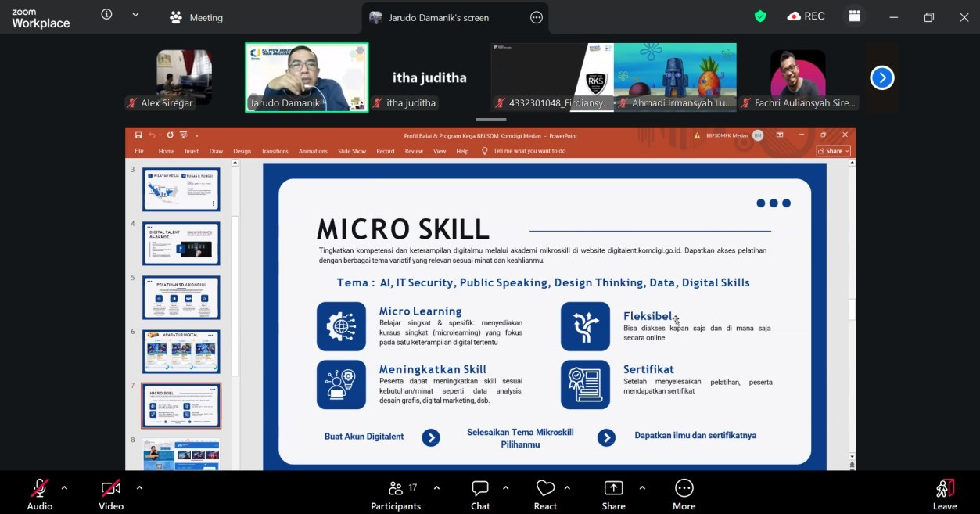Open screen share options ellipsis menu
The image size is (980, 514).
pyautogui.click(x=536, y=17)
